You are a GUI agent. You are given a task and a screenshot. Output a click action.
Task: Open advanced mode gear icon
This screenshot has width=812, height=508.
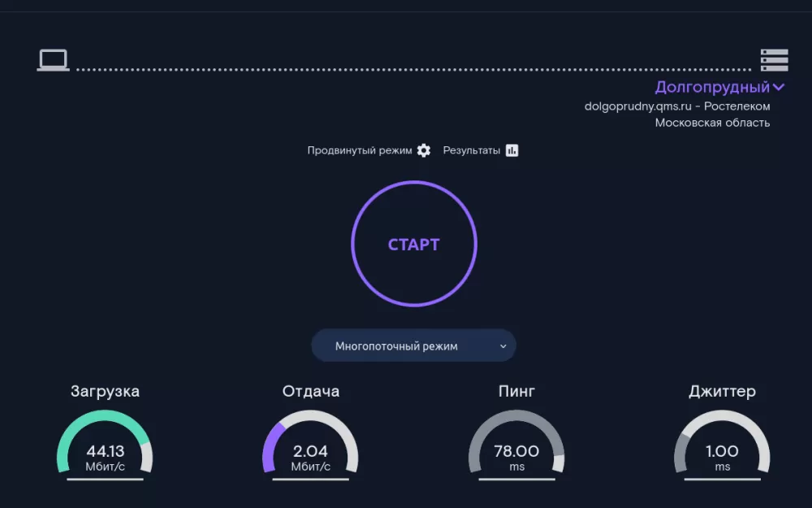coord(424,150)
